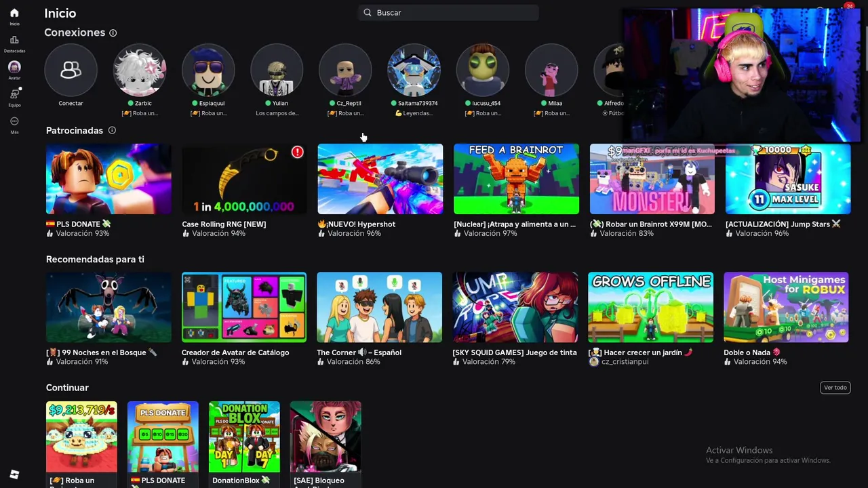Click the notification badge showing 24

(x=849, y=6)
